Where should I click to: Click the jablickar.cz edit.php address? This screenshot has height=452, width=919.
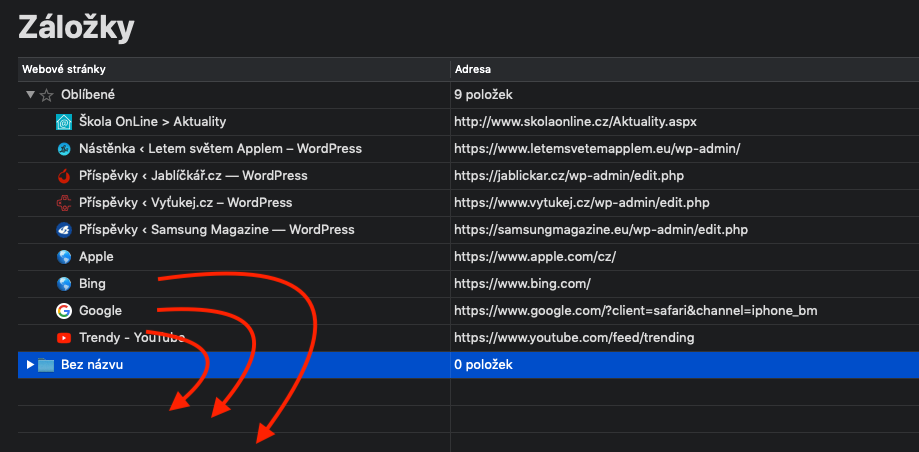click(569, 176)
